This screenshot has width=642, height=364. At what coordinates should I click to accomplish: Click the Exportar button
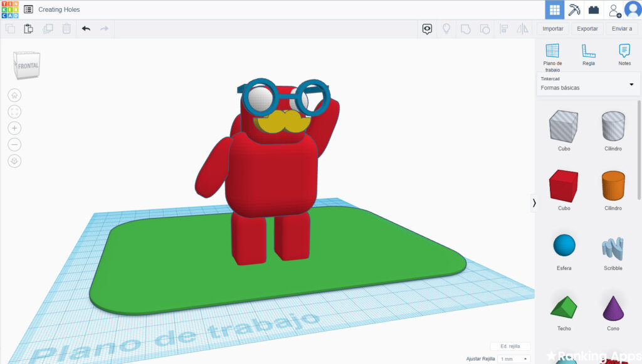tap(587, 29)
